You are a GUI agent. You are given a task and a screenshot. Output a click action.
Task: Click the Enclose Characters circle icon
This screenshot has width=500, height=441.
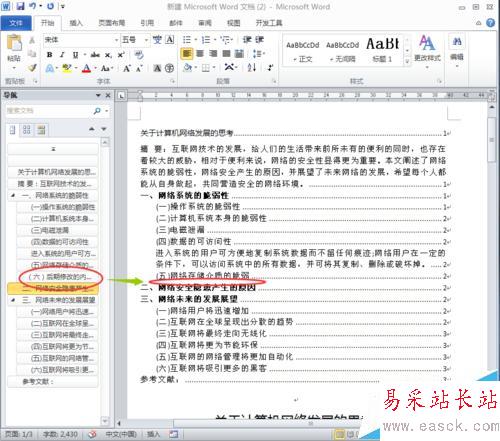point(169,68)
